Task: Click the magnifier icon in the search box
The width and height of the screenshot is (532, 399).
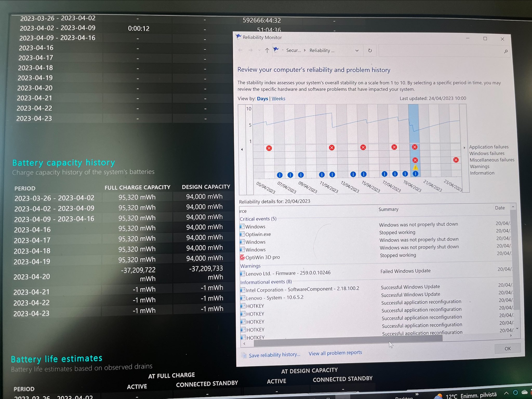Action: (x=506, y=51)
